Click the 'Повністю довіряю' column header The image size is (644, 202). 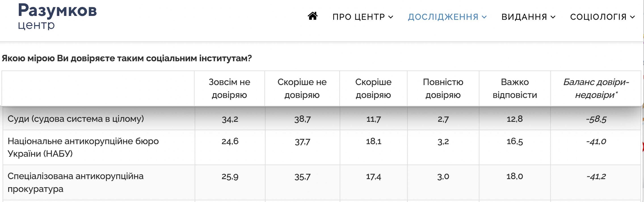click(x=443, y=89)
